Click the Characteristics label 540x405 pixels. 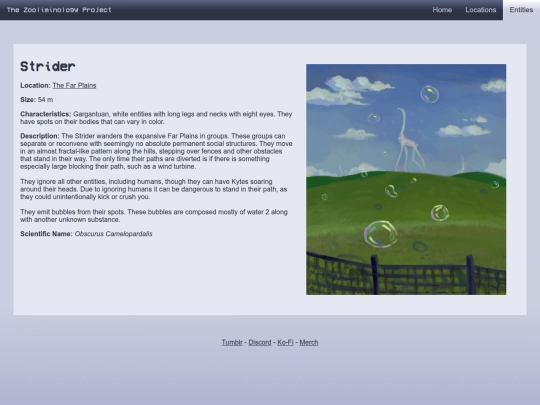45,114
